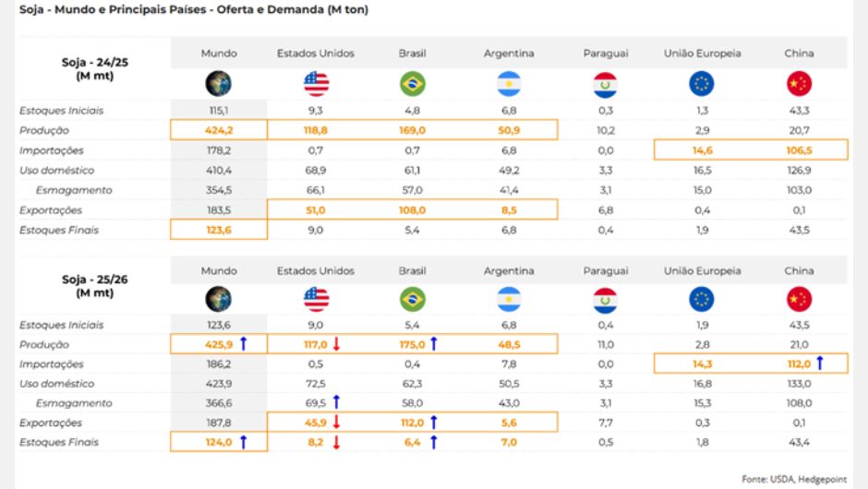The image size is (868, 489).
Task: Click the Paraguay flag in the 25/26 table
Action: point(606,299)
